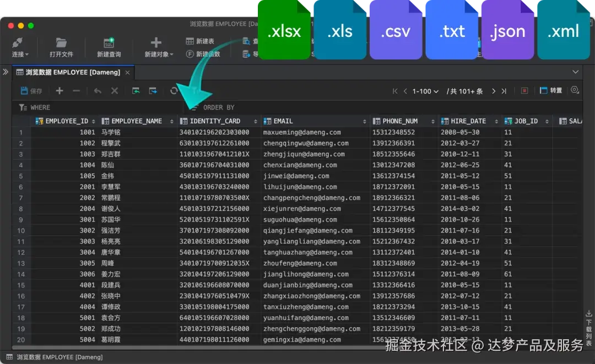
Task: Click the 打开文件 open file icon
Action: [61, 43]
